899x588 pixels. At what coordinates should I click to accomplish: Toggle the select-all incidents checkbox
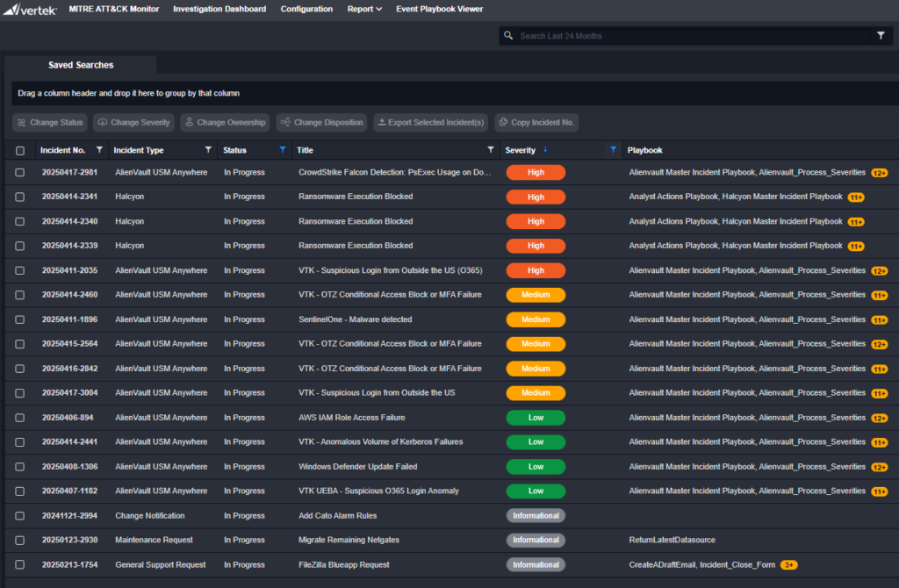[20, 151]
